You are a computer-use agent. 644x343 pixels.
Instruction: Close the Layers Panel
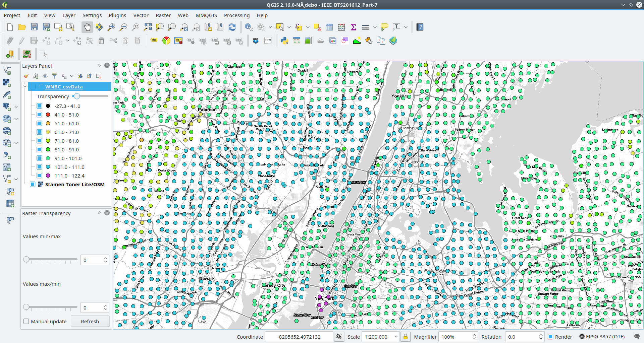(107, 65)
